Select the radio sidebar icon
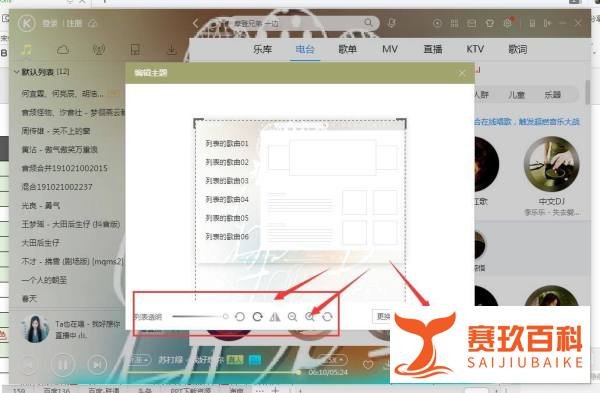600x393 pixels. pyautogui.click(x=99, y=49)
